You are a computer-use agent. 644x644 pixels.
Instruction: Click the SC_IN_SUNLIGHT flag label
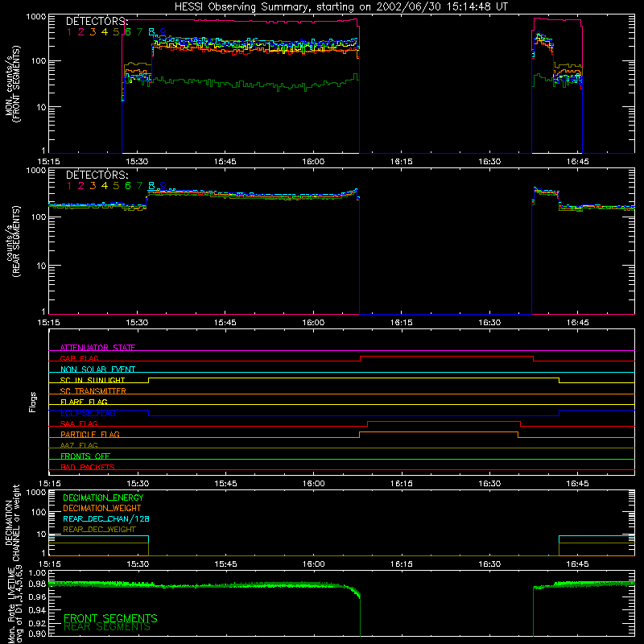pyautogui.click(x=93, y=380)
